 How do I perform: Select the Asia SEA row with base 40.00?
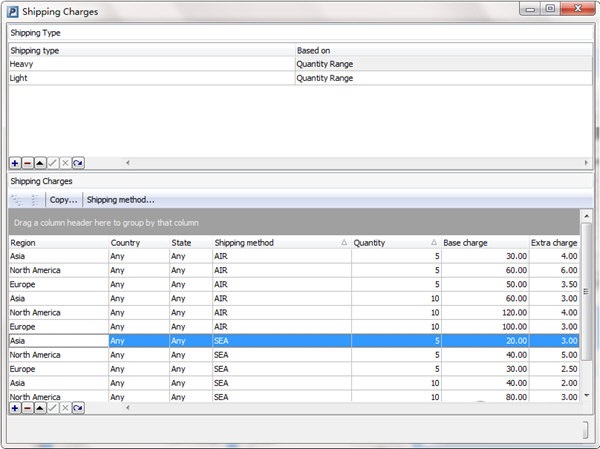tap(294, 383)
